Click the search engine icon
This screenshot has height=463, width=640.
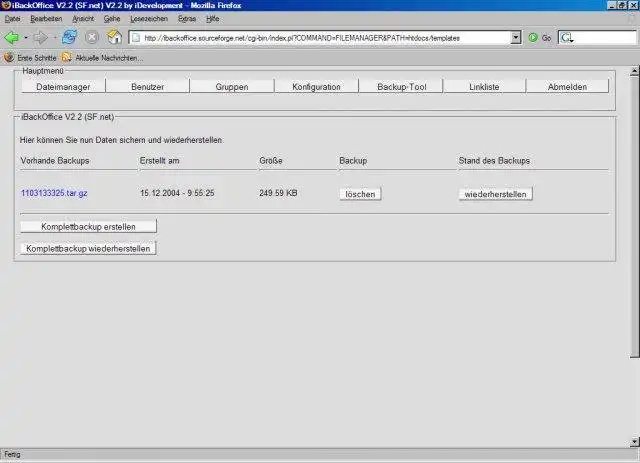pos(566,38)
